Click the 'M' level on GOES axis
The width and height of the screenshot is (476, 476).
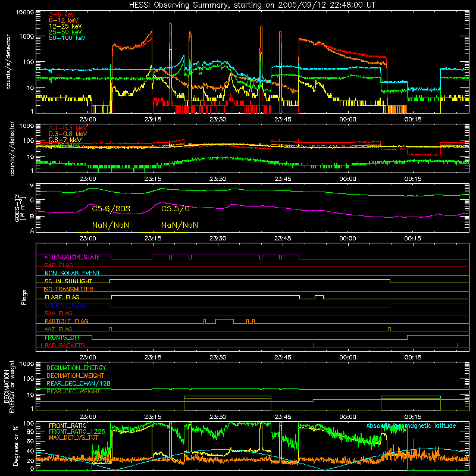(x=32, y=186)
